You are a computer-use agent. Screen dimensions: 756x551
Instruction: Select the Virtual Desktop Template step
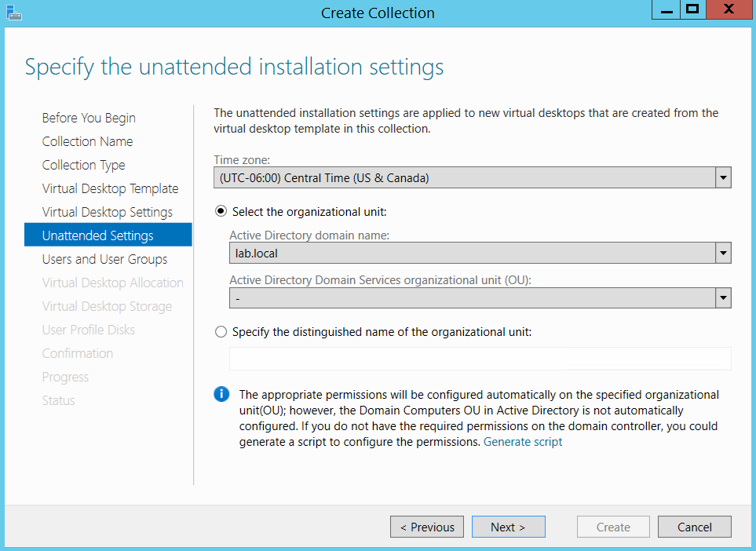(x=110, y=188)
